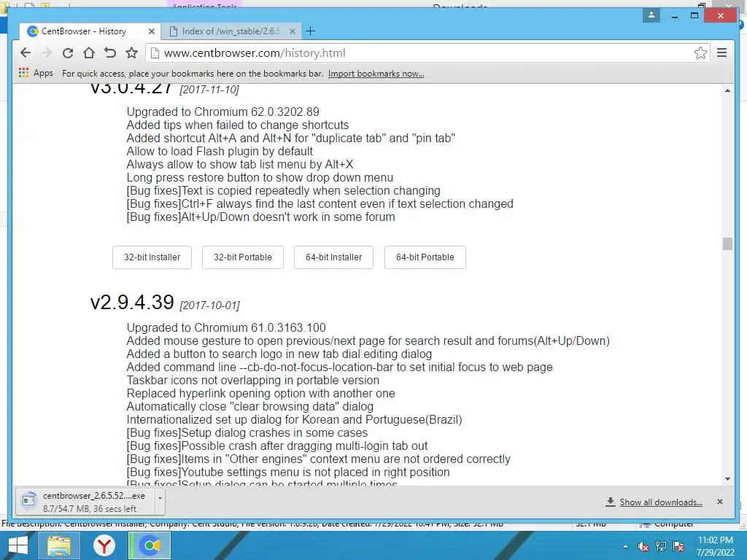
Task: Download the 32-bit Installer
Action: (152, 257)
